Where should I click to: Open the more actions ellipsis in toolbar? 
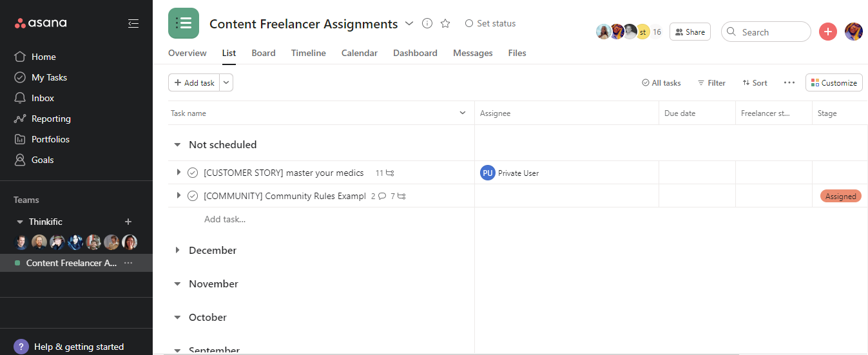point(789,82)
